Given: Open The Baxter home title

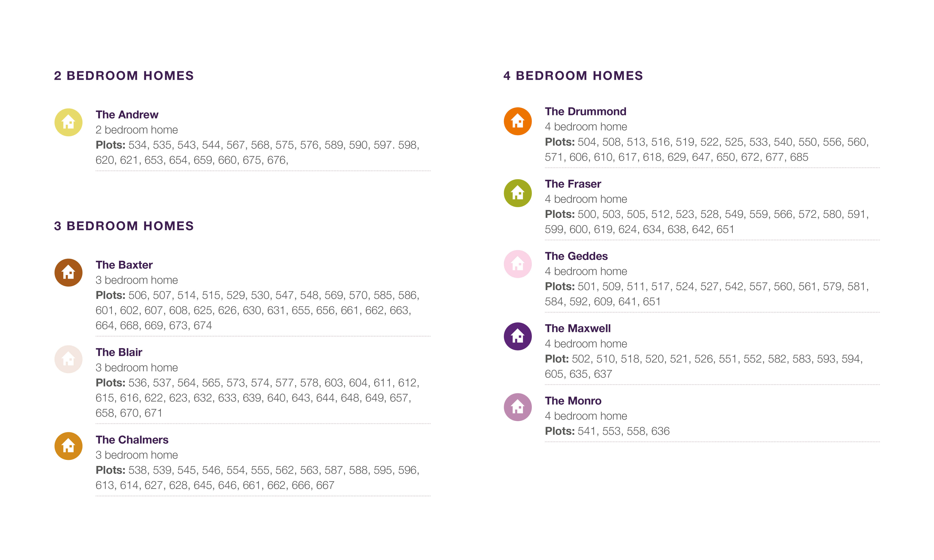Looking at the screenshot, I should [124, 265].
